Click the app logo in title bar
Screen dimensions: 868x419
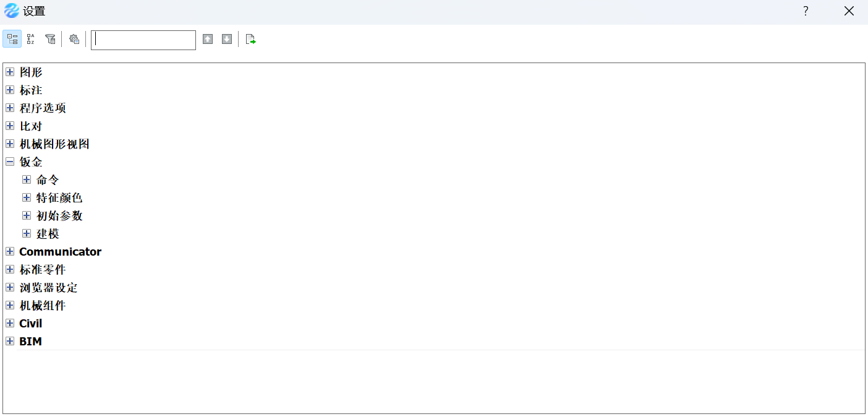(11, 11)
